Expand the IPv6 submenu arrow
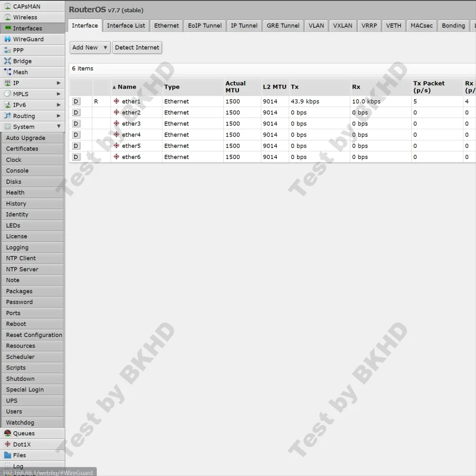Image resolution: width=476 pixels, height=476 pixels. pos(59,105)
